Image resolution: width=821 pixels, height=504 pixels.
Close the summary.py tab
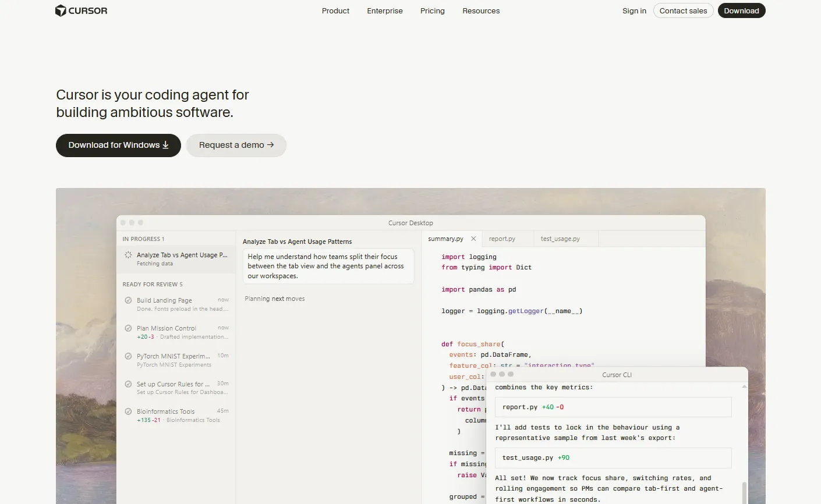[x=473, y=239]
